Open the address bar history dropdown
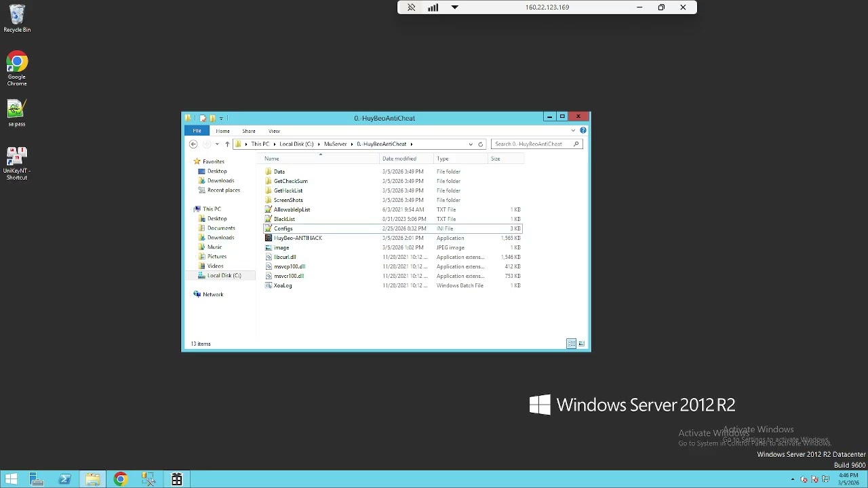The height and width of the screenshot is (488, 868). 471,144
